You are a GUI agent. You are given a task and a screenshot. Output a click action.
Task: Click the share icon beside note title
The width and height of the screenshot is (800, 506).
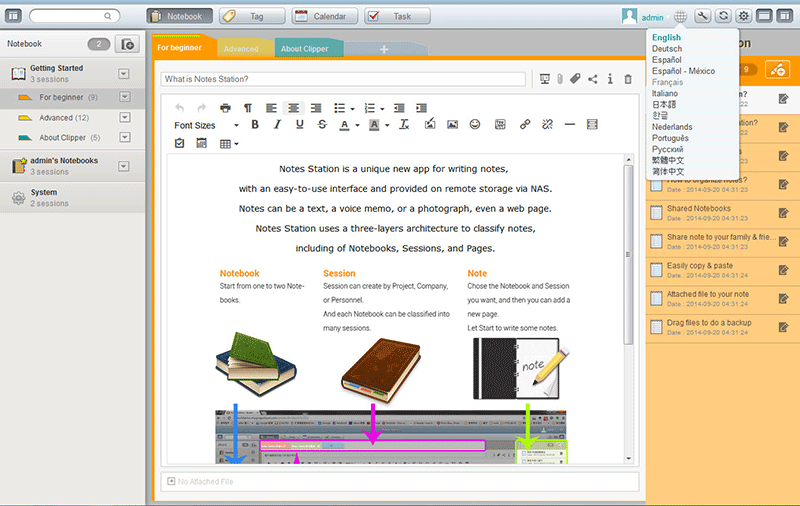tap(593, 79)
